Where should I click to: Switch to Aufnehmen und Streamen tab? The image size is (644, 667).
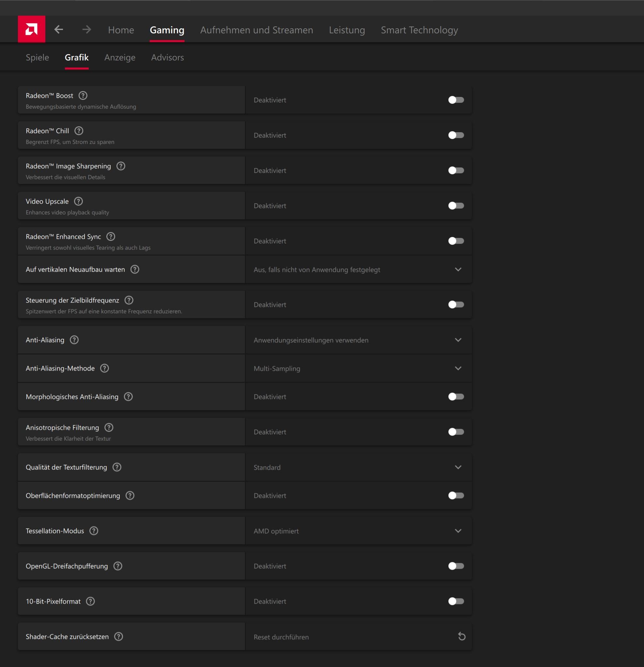(x=257, y=30)
